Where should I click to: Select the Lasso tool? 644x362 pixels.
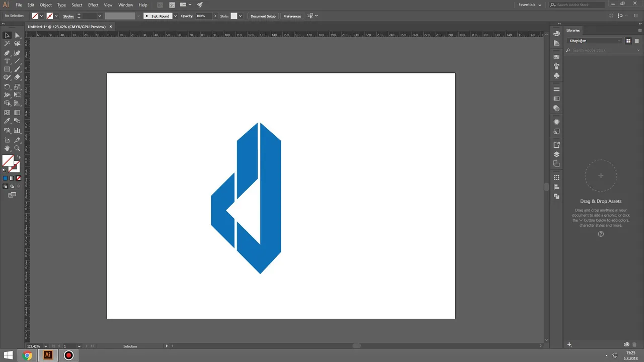point(17,44)
